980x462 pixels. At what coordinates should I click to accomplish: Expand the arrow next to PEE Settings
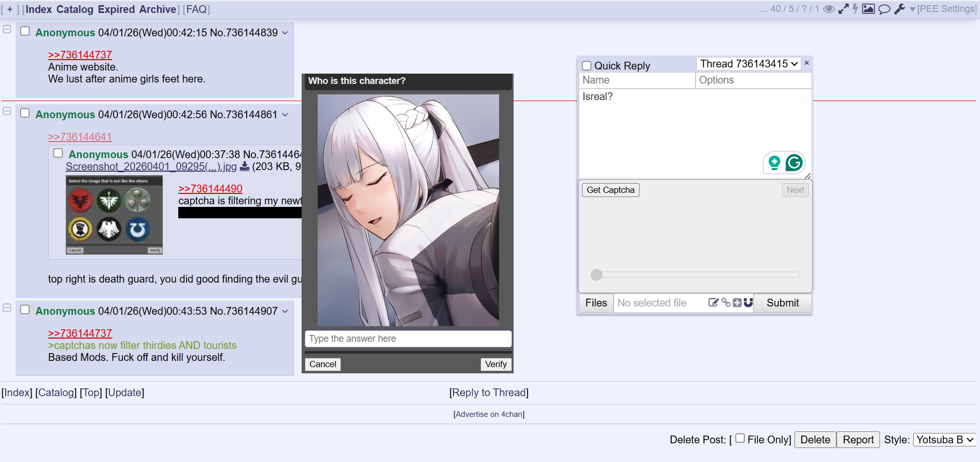coord(913,9)
